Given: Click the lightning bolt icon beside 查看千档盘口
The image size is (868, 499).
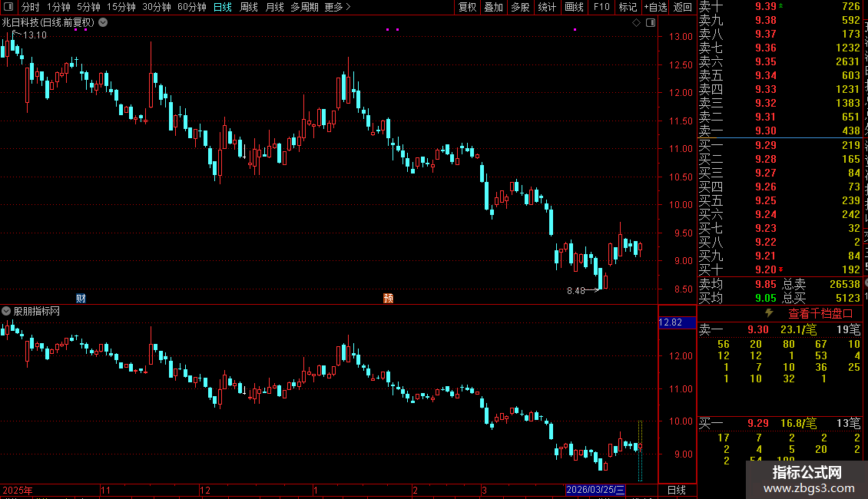Looking at the screenshot, I should coord(769,313).
